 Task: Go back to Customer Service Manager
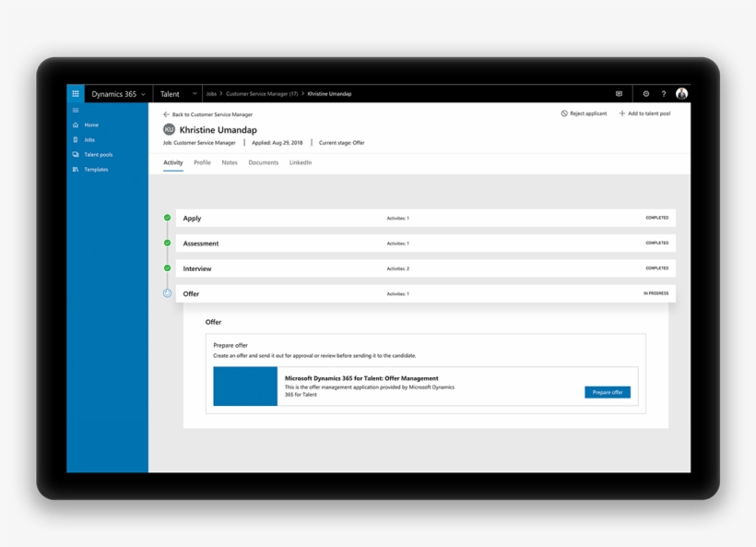pyautogui.click(x=207, y=114)
